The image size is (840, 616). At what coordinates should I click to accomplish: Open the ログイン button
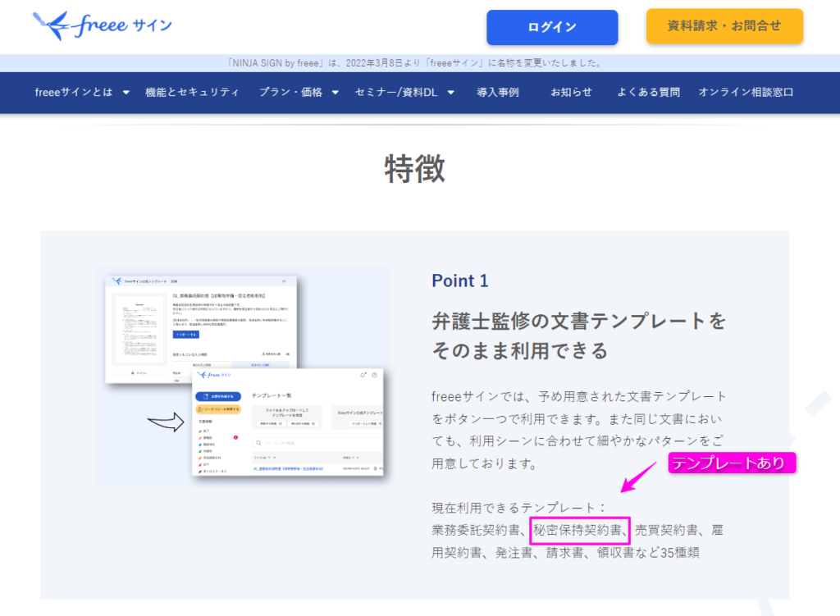552,27
